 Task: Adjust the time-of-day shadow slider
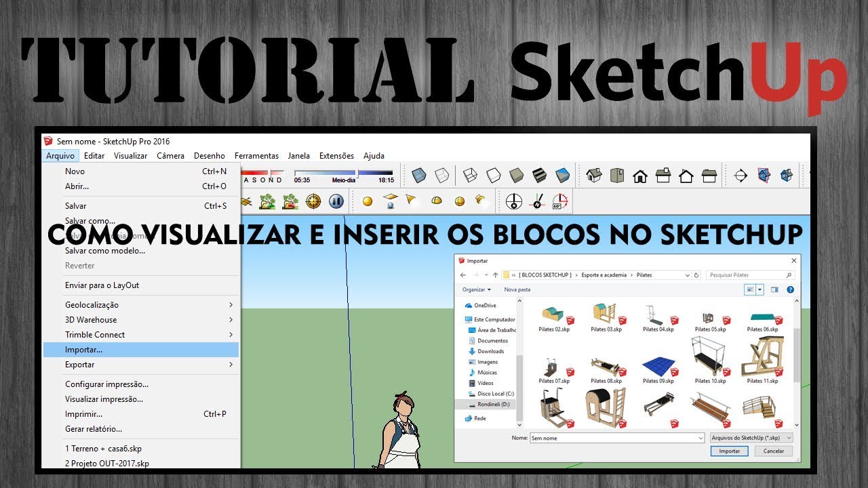point(344,173)
